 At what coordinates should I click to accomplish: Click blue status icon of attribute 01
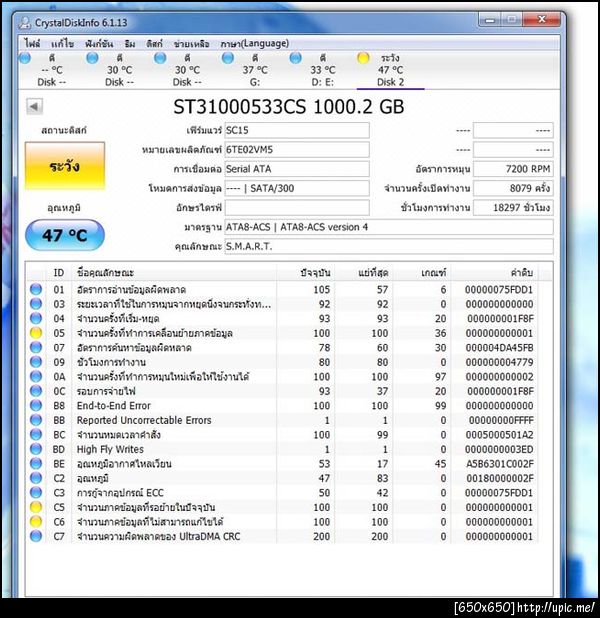(x=36, y=289)
